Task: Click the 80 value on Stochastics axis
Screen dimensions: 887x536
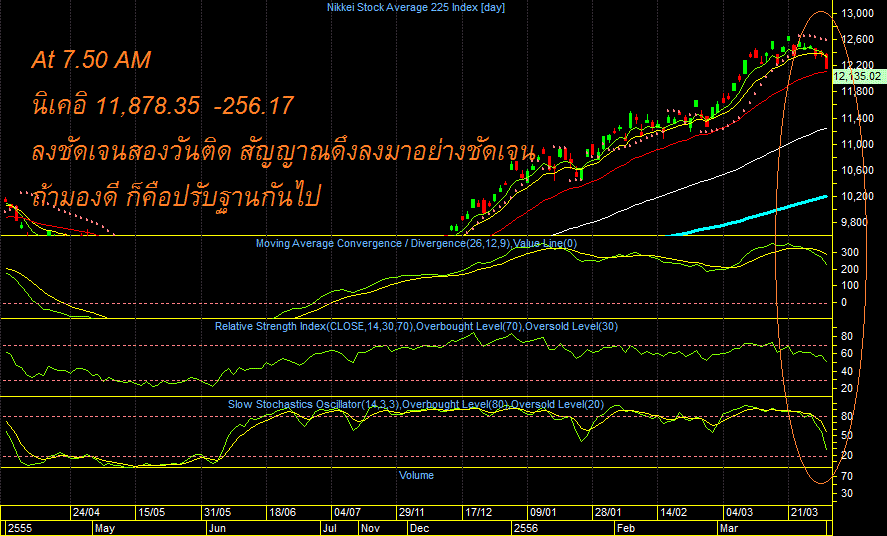Action: pyautogui.click(x=847, y=417)
